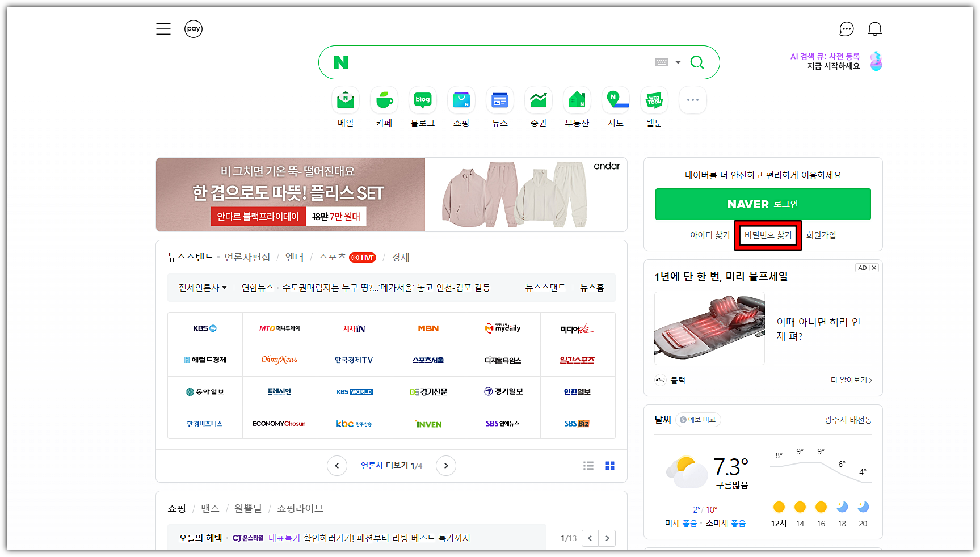The image size is (980, 557).
Task: Open the heated massage mat ad image
Action: (709, 328)
